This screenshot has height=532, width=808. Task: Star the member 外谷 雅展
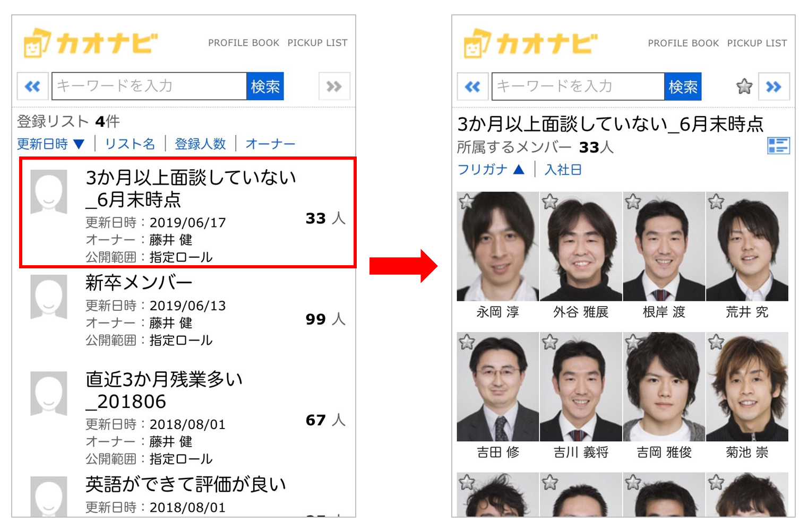click(x=549, y=202)
